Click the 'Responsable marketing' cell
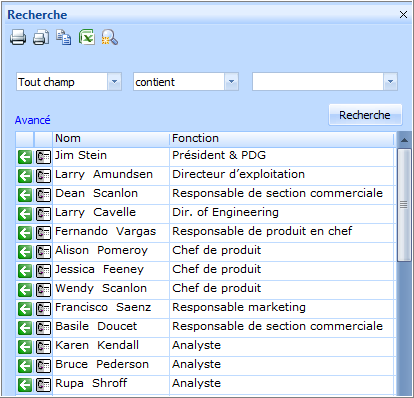 [x=282, y=309]
